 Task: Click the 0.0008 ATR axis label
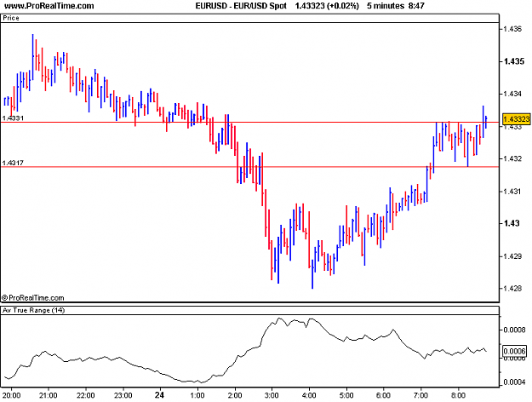tap(514, 330)
